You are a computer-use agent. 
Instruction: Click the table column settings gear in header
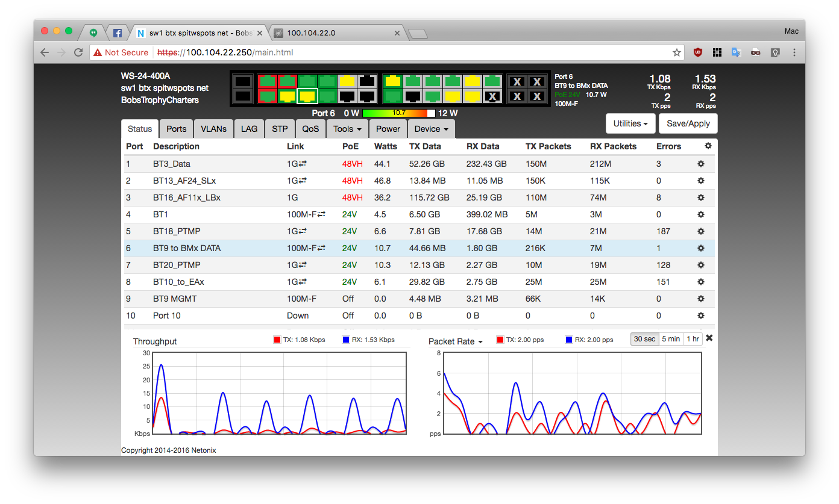tap(708, 146)
